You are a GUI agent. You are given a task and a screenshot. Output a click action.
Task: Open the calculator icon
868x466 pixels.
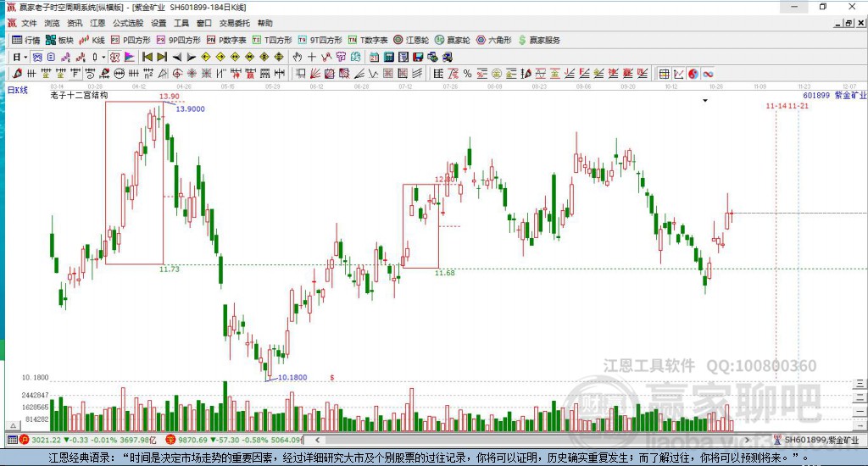(x=388, y=57)
